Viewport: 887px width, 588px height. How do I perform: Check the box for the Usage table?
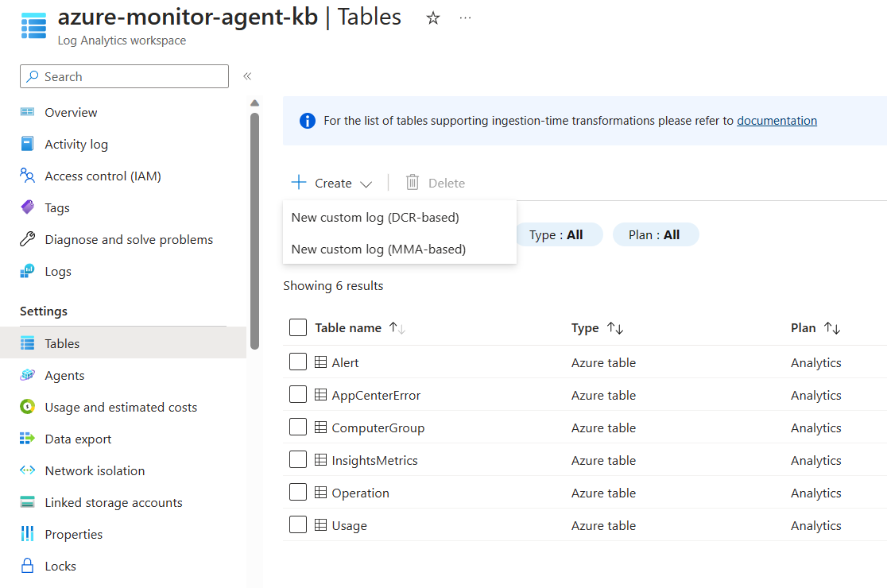click(297, 524)
